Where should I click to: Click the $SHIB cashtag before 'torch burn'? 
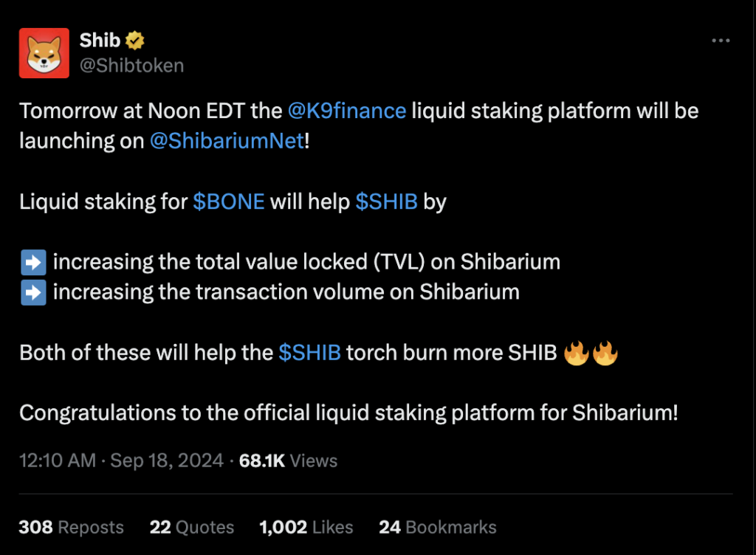(309, 352)
